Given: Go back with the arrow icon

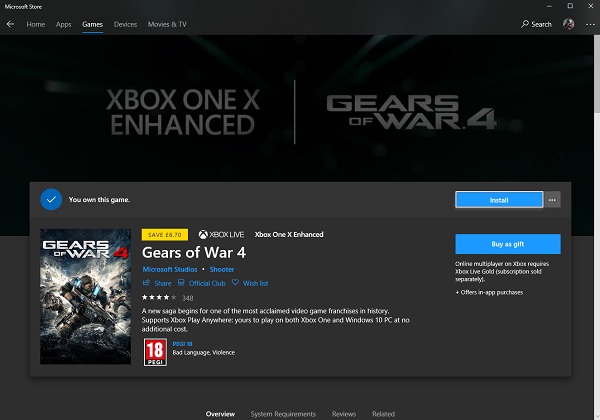Looking at the screenshot, I should [10, 24].
